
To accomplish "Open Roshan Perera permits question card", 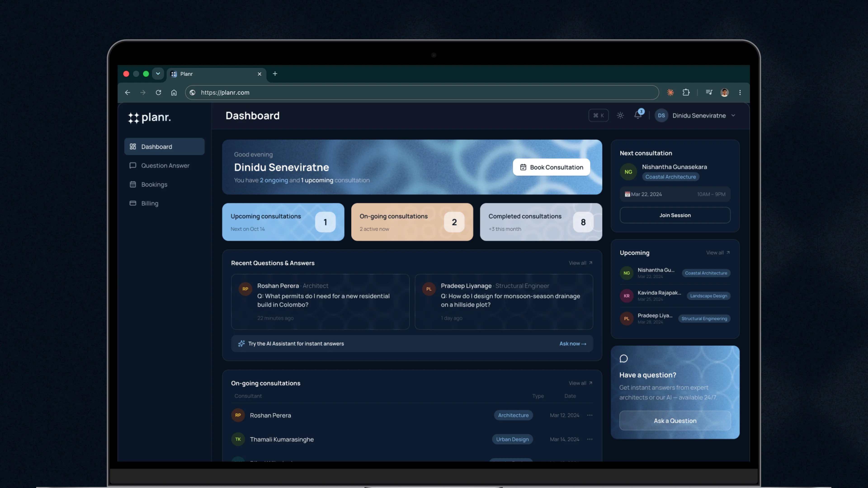I will 320,302.
